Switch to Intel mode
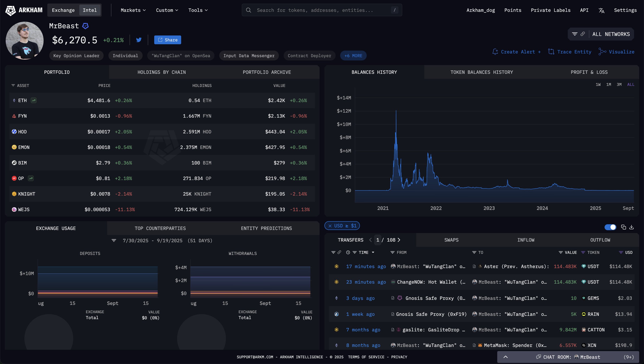The image size is (644, 364). [x=90, y=10]
